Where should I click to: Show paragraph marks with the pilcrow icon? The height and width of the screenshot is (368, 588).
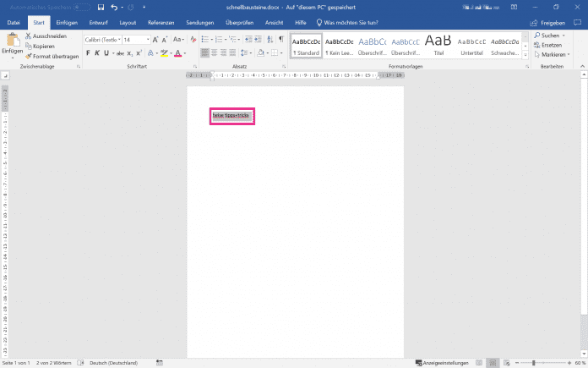pyautogui.click(x=281, y=40)
